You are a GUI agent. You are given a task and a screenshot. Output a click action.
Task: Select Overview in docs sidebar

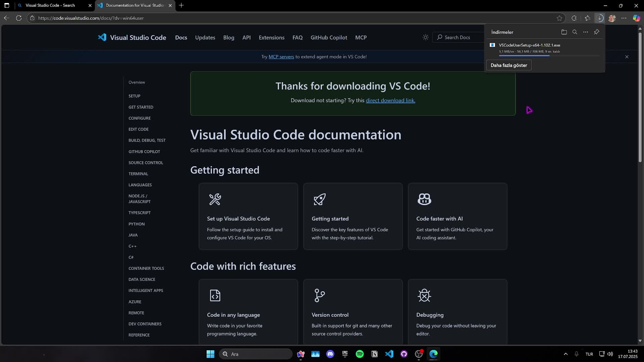coord(137,82)
